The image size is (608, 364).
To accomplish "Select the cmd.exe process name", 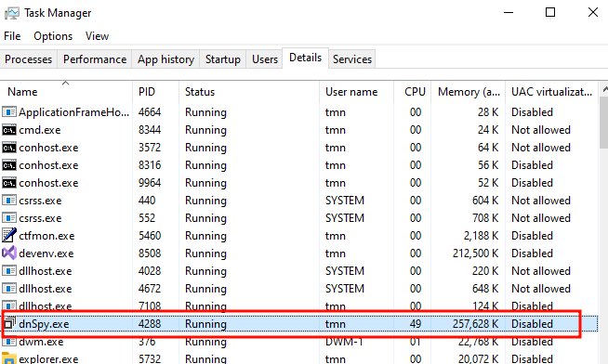I will (x=40, y=130).
